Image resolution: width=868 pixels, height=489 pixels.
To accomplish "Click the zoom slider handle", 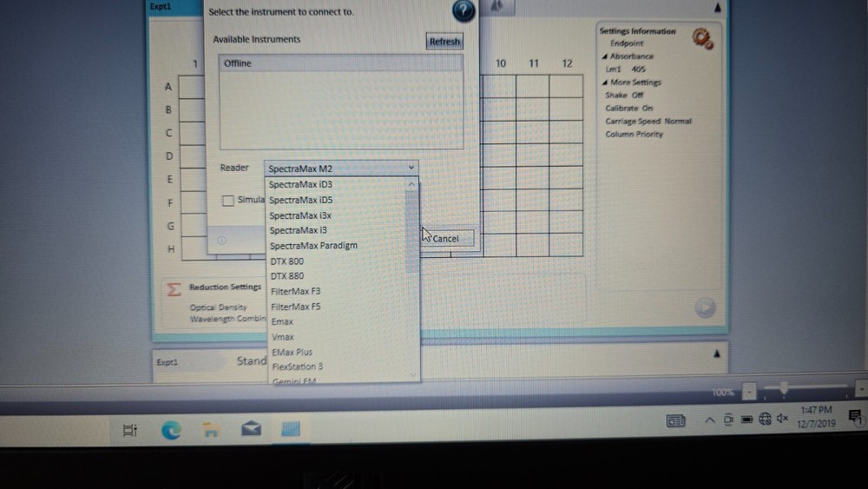I will pyautogui.click(x=783, y=388).
